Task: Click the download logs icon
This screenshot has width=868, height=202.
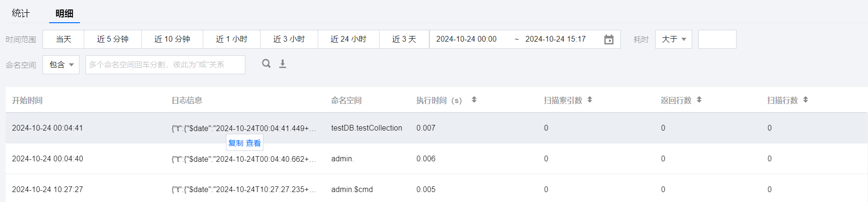Action: (x=283, y=64)
